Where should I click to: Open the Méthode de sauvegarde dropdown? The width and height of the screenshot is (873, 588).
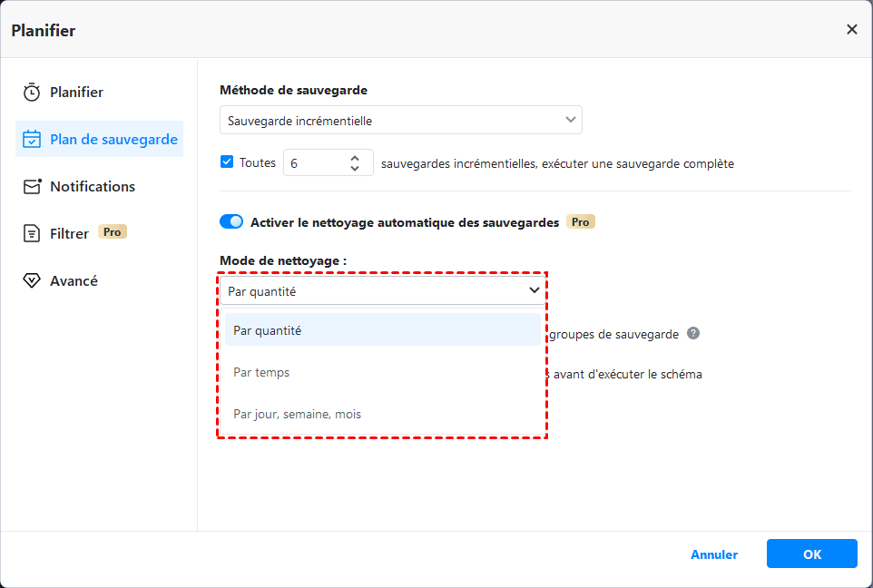click(400, 120)
